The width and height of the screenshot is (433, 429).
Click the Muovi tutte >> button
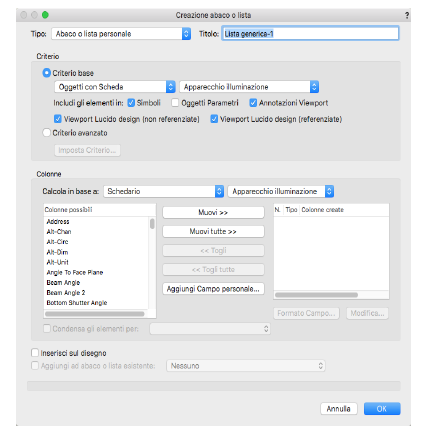point(213,231)
